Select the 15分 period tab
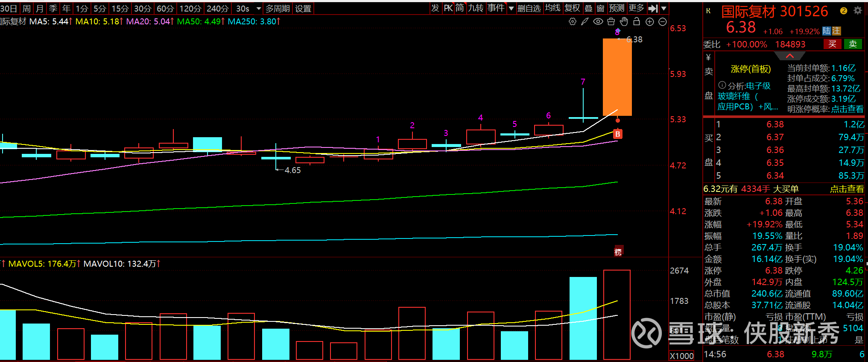 120,8
